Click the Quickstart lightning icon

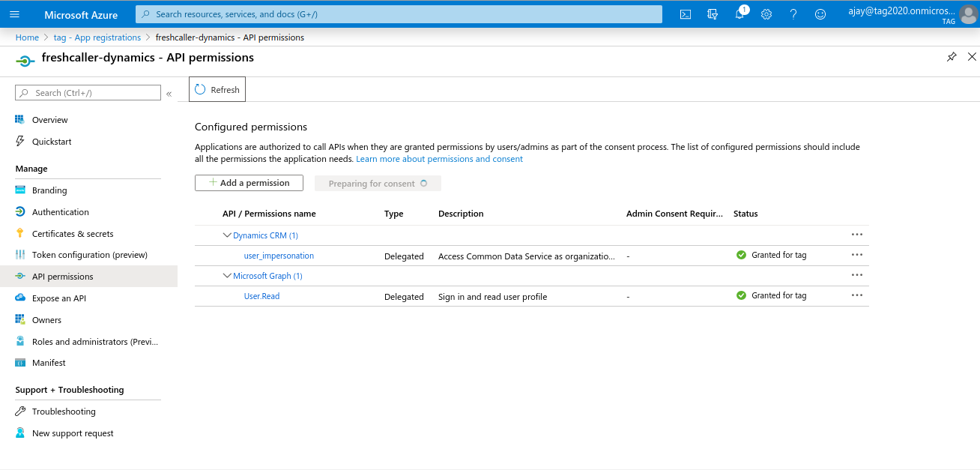(20, 142)
